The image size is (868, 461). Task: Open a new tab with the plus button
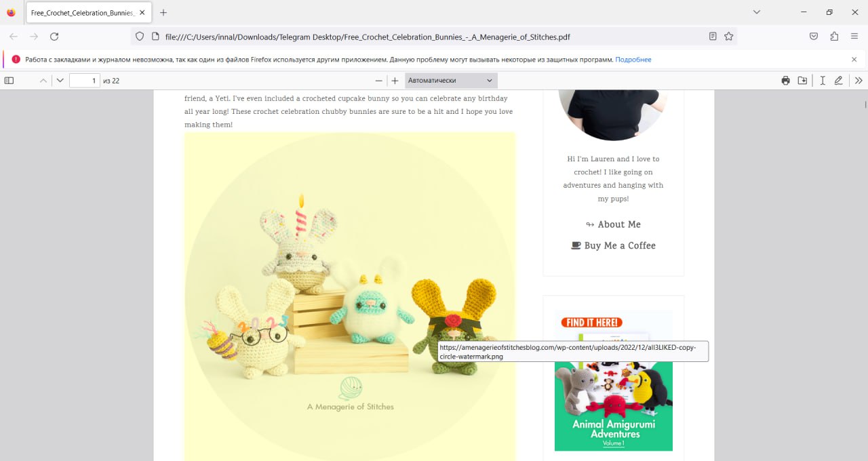click(163, 12)
